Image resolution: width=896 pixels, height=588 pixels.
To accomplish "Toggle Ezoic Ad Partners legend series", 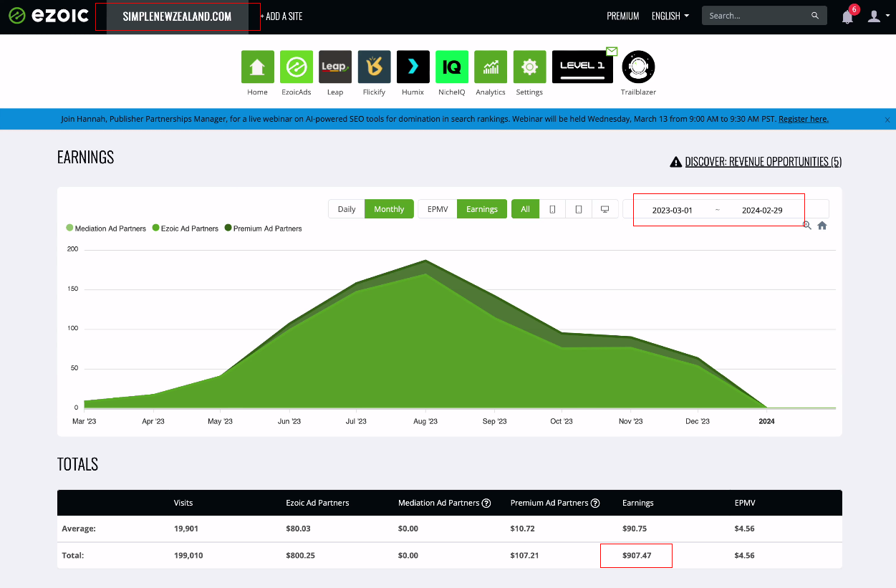I will click(x=186, y=228).
